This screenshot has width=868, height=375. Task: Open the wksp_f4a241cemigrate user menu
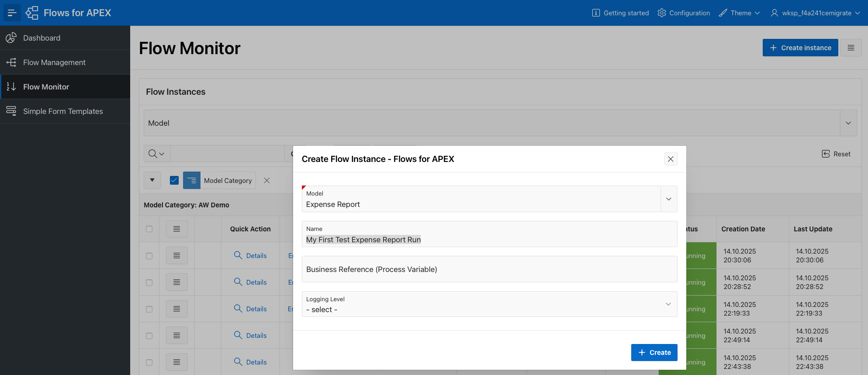pyautogui.click(x=816, y=13)
